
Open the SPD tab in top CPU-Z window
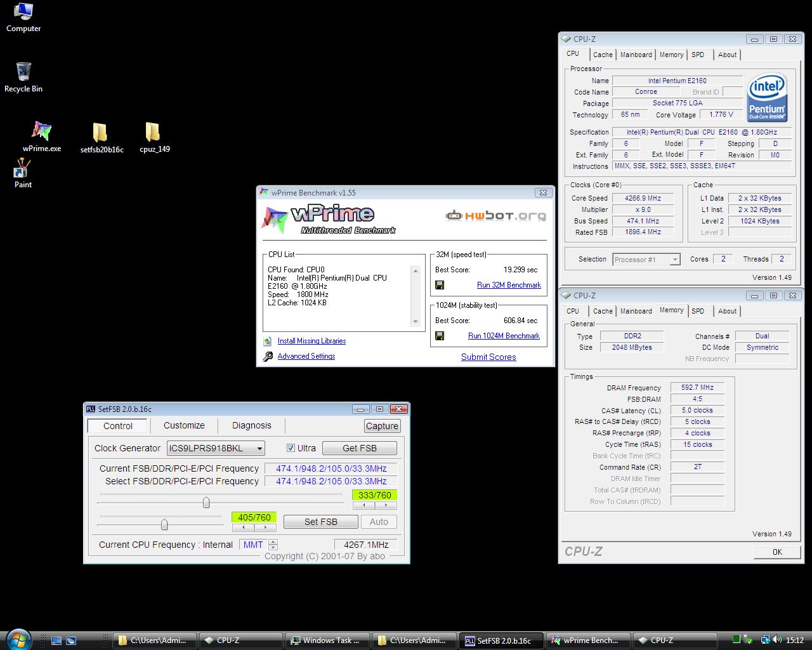[698, 55]
